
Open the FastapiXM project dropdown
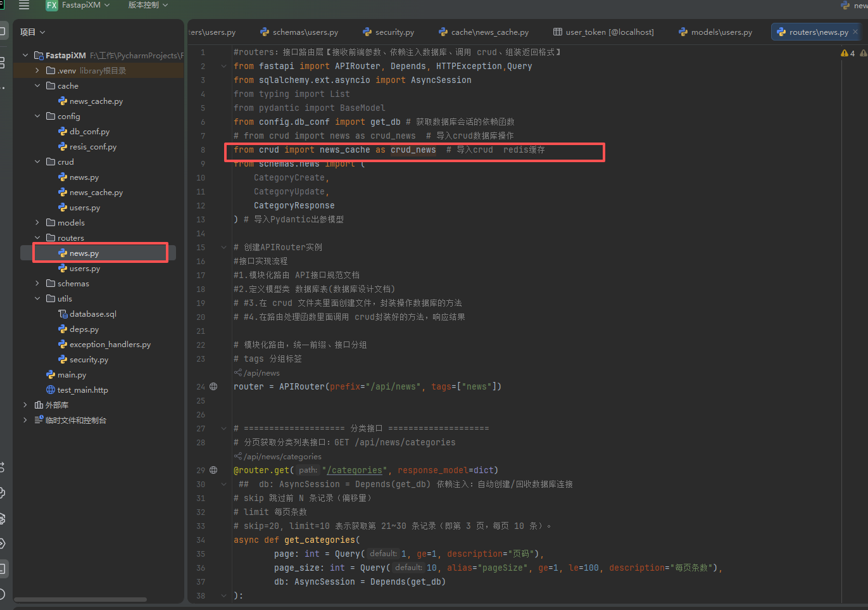click(85, 5)
